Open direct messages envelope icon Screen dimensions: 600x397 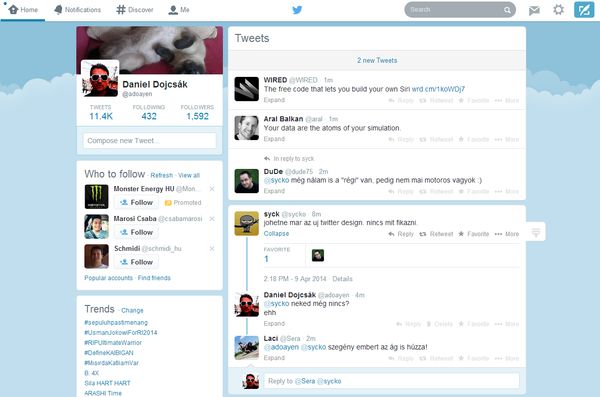coord(534,10)
